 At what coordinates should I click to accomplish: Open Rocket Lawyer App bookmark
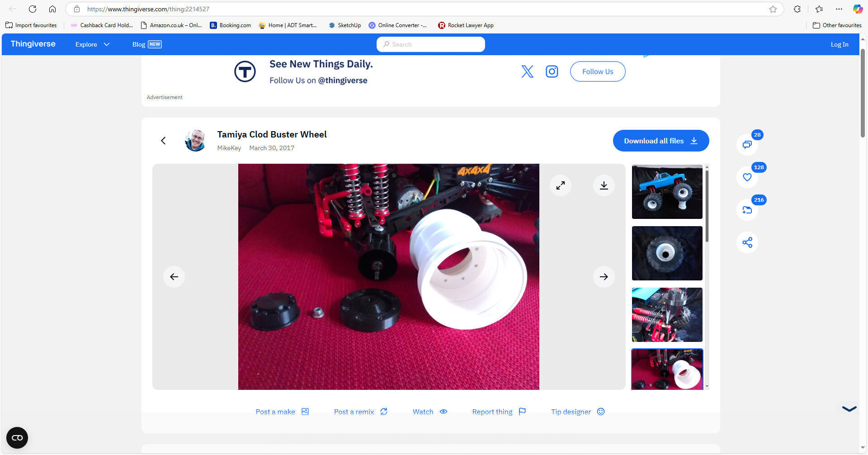[x=466, y=25]
